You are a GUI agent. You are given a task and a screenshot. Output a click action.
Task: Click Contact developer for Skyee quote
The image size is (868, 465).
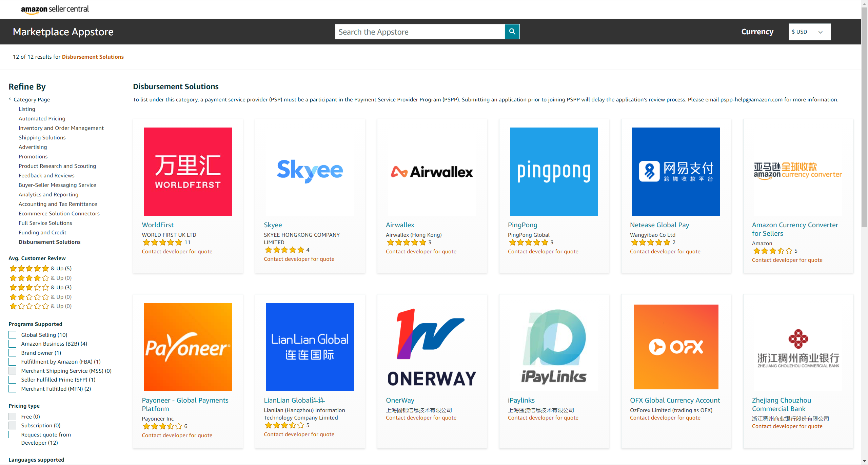(x=298, y=258)
